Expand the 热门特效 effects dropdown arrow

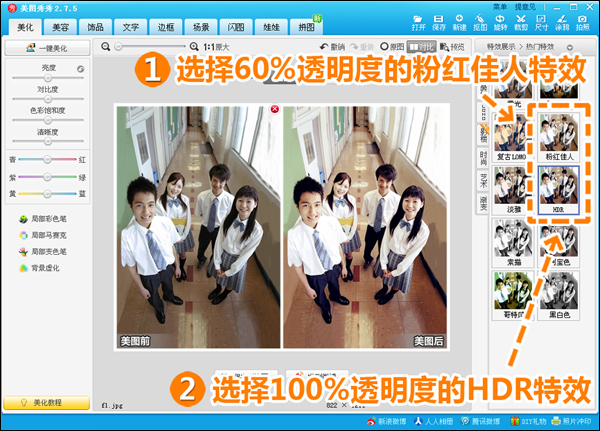(x=570, y=47)
